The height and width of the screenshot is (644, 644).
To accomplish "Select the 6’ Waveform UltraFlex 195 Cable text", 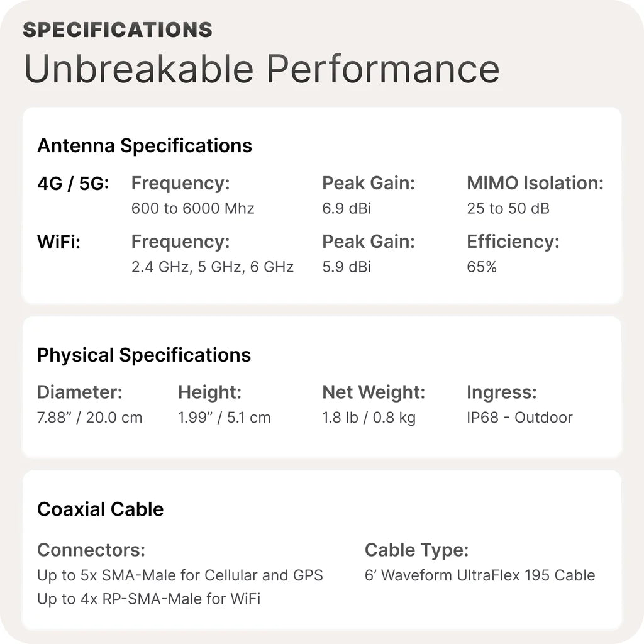I will click(x=479, y=575).
